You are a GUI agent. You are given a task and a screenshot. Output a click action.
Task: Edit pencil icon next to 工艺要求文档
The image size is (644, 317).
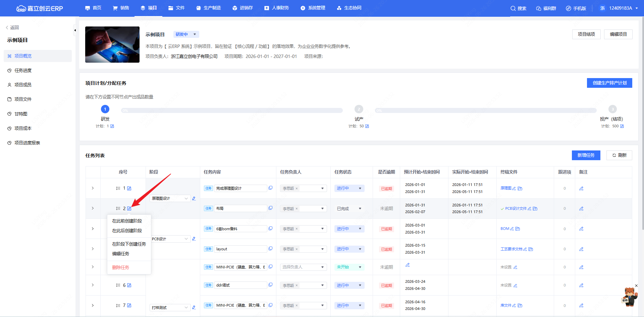[x=525, y=249]
